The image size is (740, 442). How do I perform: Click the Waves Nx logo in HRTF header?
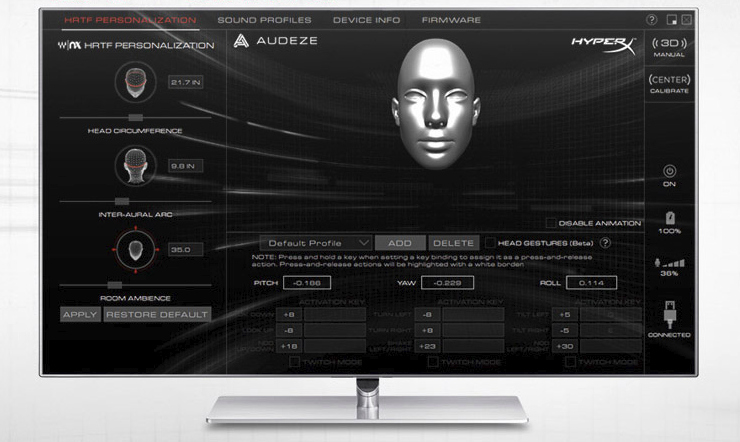point(69,45)
